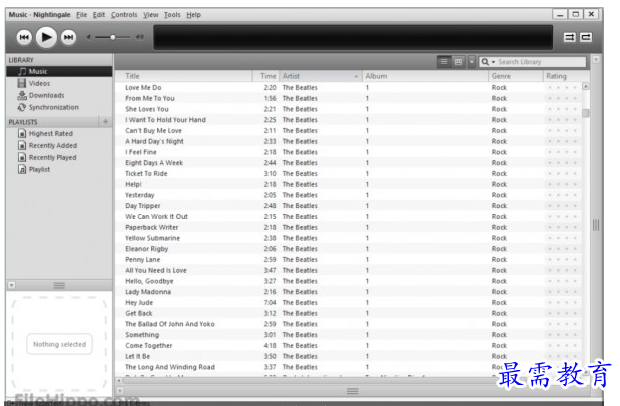Open the Edit menu

[99, 15]
